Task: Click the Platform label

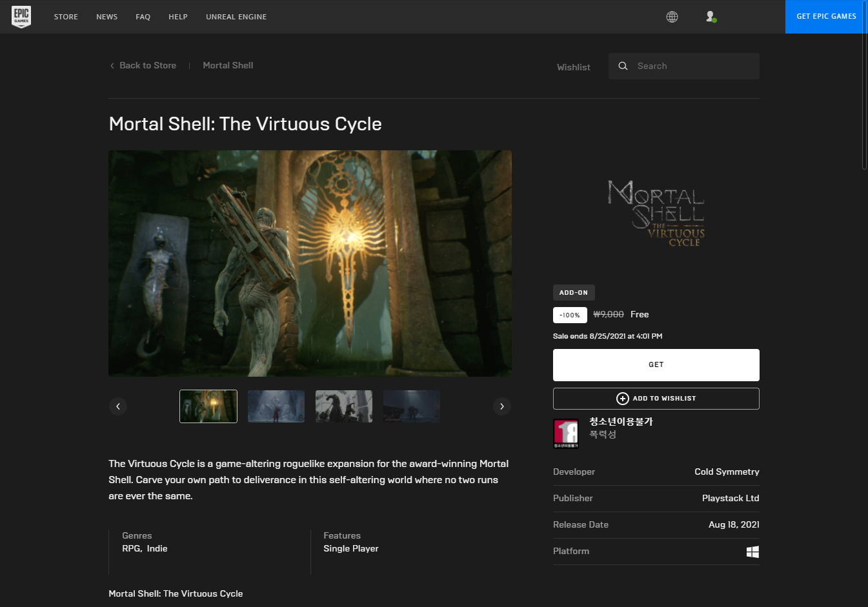Action: click(571, 551)
